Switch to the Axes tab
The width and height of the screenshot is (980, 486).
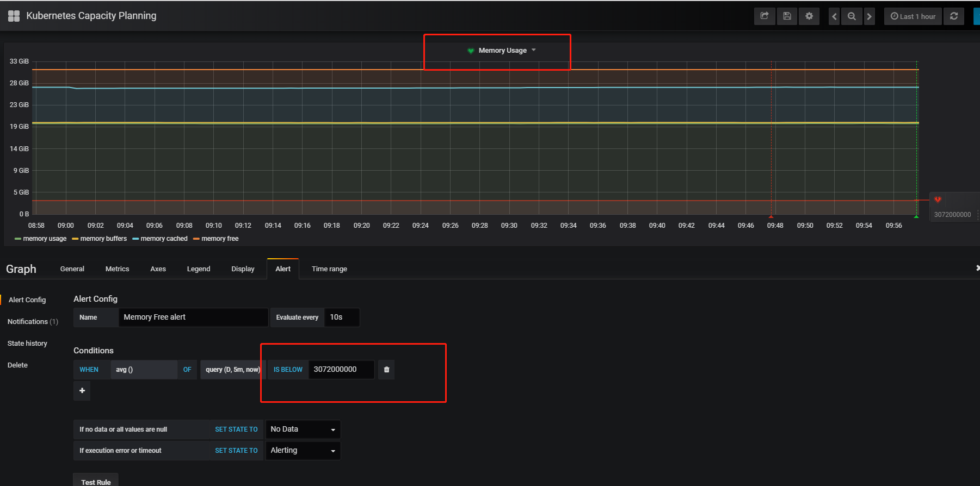click(158, 269)
